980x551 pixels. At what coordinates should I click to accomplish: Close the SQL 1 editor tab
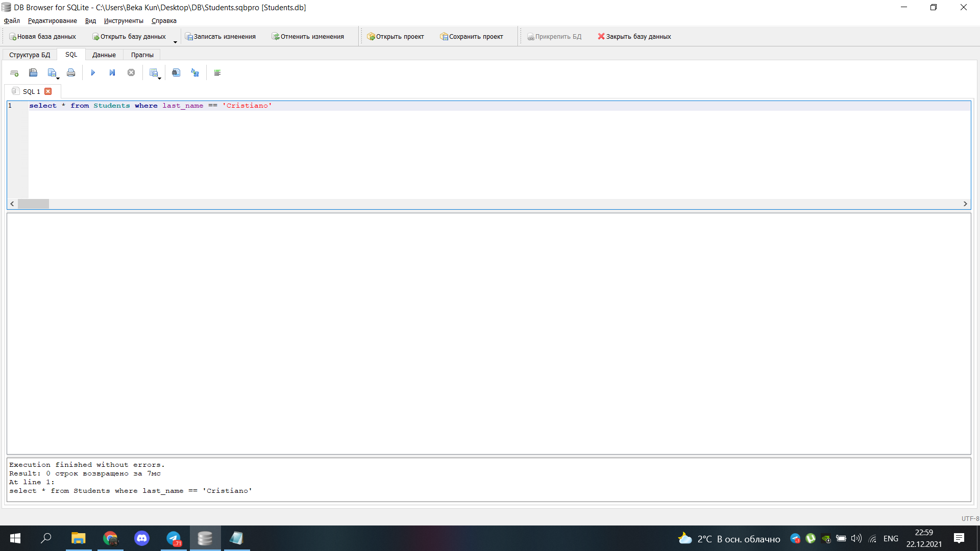pos(48,91)
